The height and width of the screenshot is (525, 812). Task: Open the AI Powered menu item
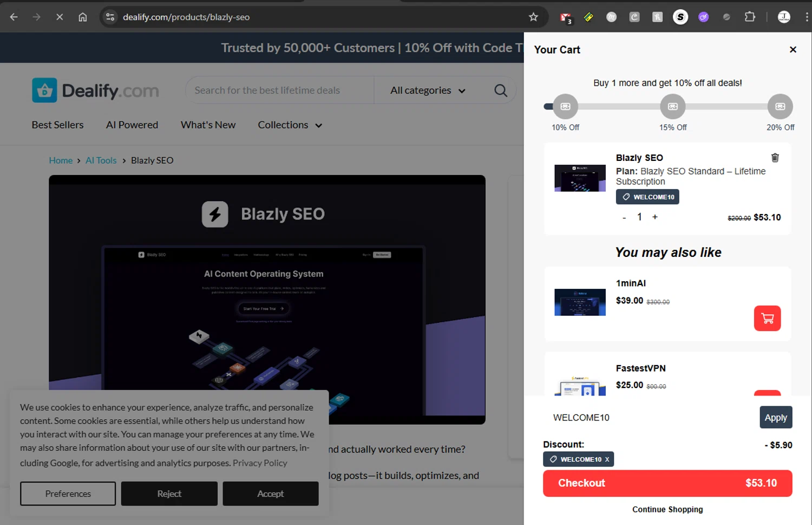tap(132, 125)
